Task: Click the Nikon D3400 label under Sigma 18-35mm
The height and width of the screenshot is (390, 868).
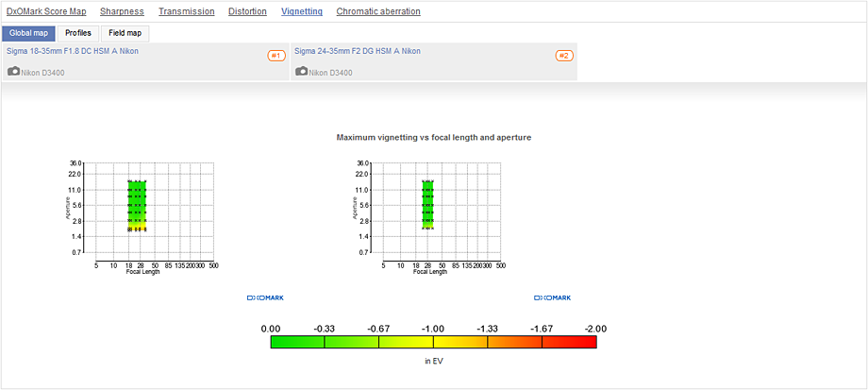Action: click(42, 73)
